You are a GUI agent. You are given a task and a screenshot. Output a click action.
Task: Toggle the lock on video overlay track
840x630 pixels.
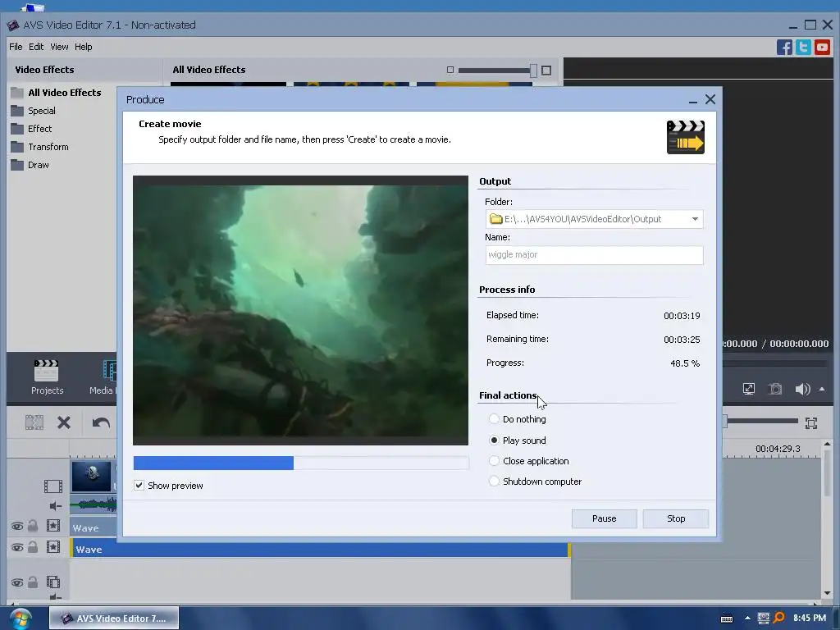pyautogui.click(x=33, y=582)
